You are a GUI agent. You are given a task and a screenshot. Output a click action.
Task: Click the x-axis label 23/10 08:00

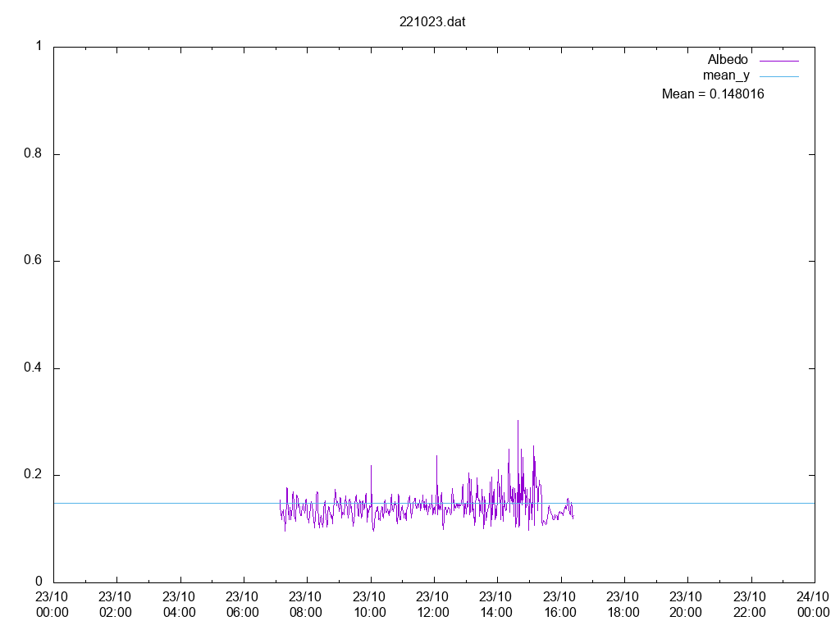305,605
